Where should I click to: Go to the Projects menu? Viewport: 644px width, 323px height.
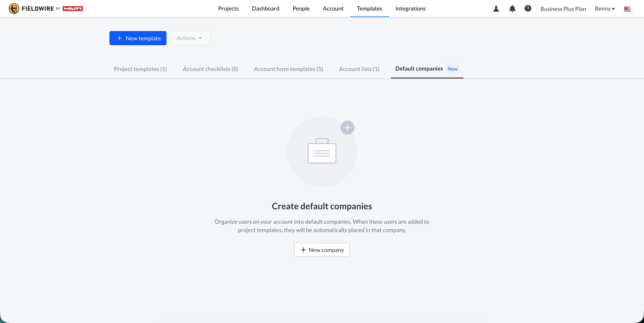[228, 9]
